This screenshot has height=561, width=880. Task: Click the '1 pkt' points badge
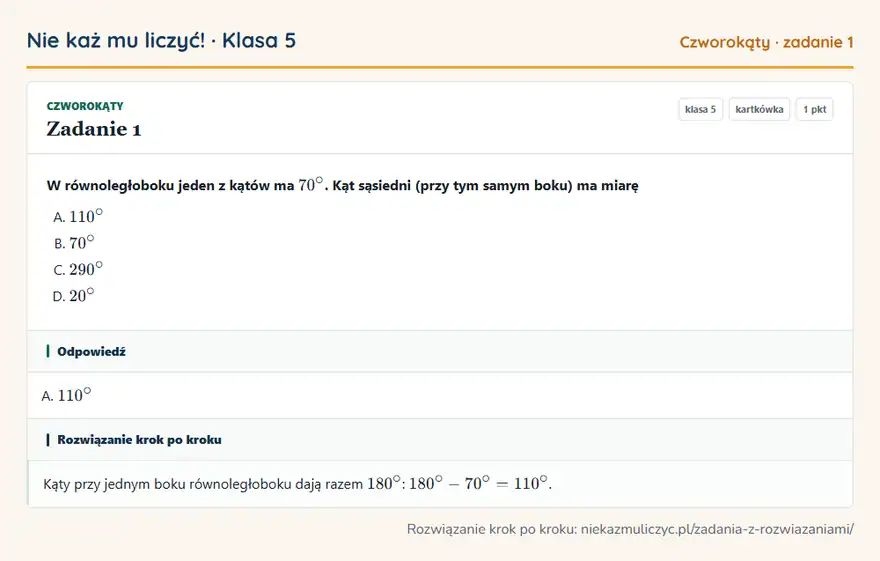pyautogui.click(x=814, y=109)
